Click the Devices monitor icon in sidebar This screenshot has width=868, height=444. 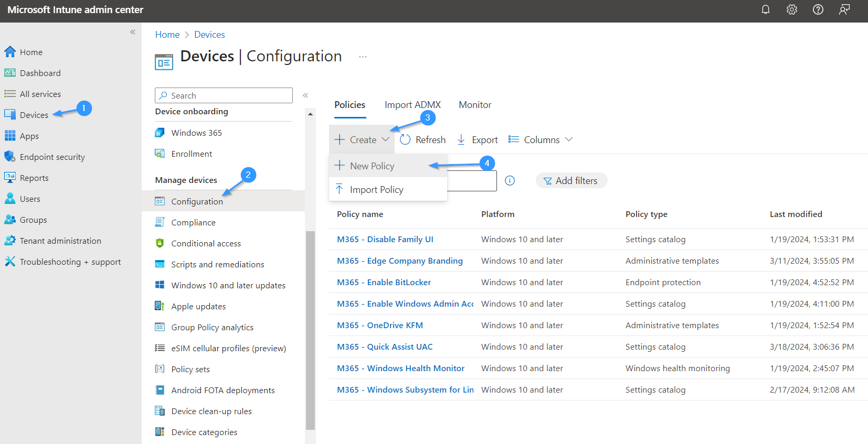coord(10,115)
